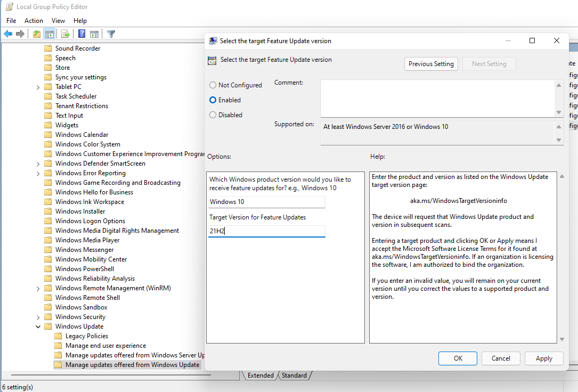
Task: Click the OK button
Action: coord(458,358)
